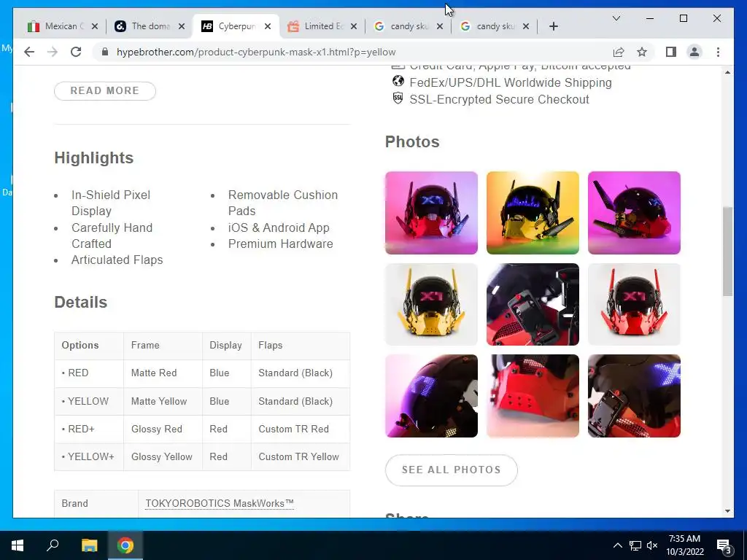Close the Limited Edition tab

coord(354,26)
